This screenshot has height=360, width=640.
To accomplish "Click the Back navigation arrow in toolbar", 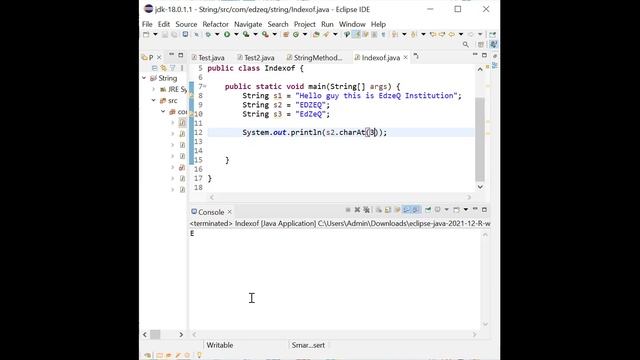I will coord(451,35).
